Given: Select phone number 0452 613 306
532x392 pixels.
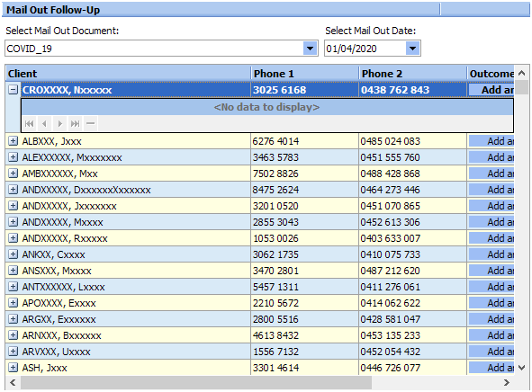Looking at the screenshot, I should point(390,222).
